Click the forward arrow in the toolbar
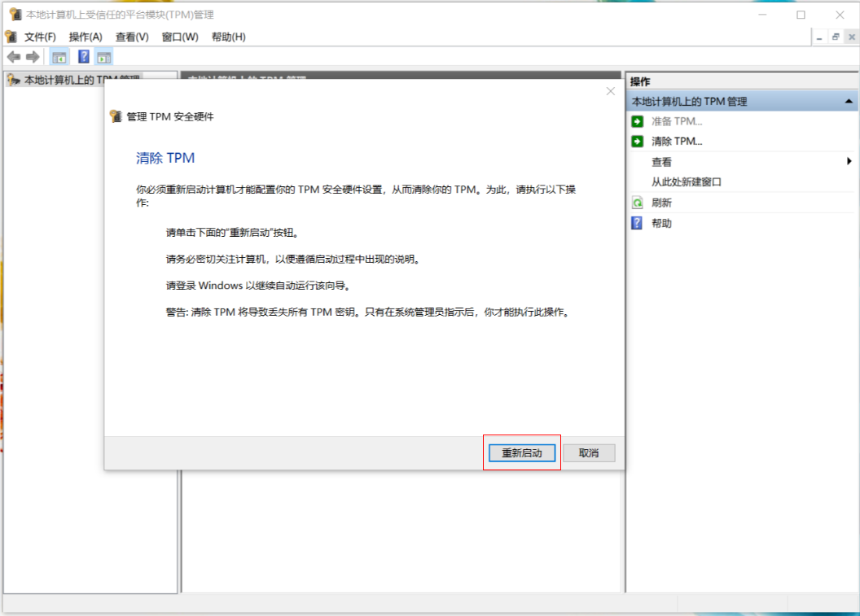The height and width of the screenshot is (616, 860). [33, 57]
